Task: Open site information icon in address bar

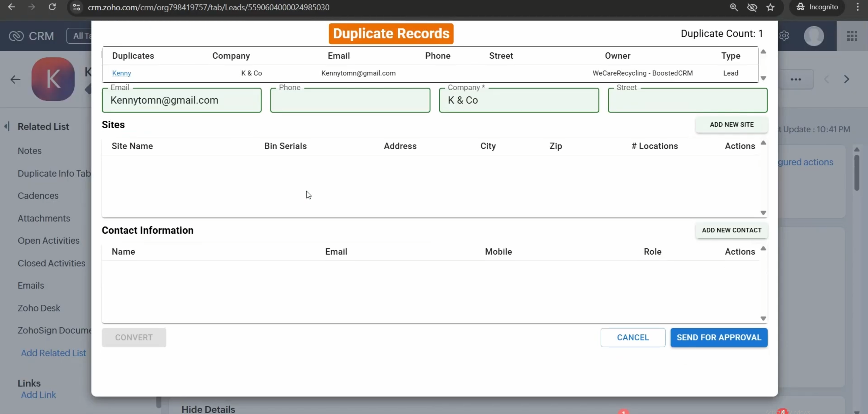Action: (x=76, y=7)
